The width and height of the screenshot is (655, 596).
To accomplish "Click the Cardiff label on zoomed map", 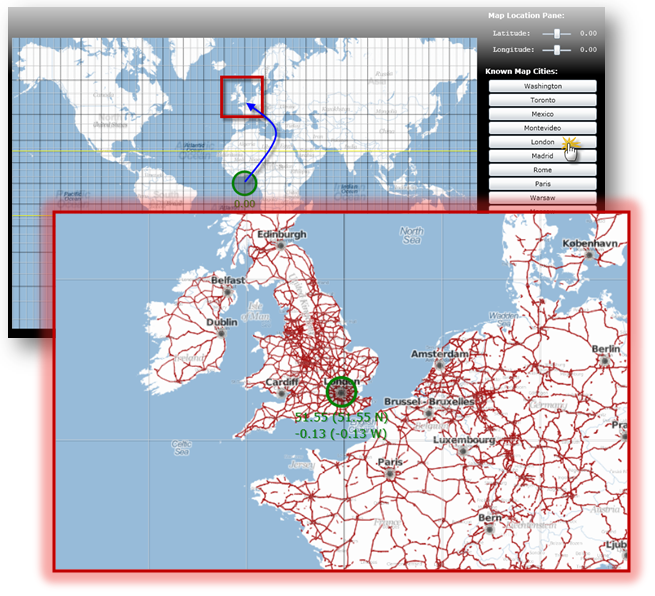I will point(282,382).
